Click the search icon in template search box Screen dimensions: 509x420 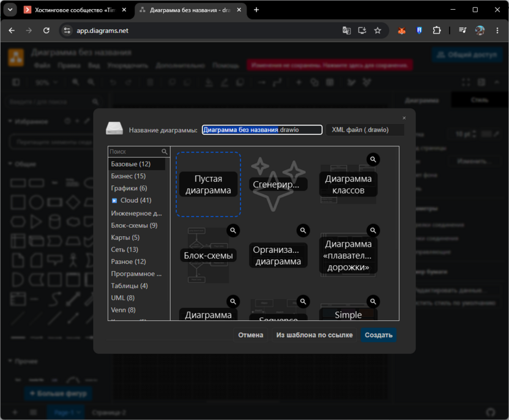tap(165, 151)
